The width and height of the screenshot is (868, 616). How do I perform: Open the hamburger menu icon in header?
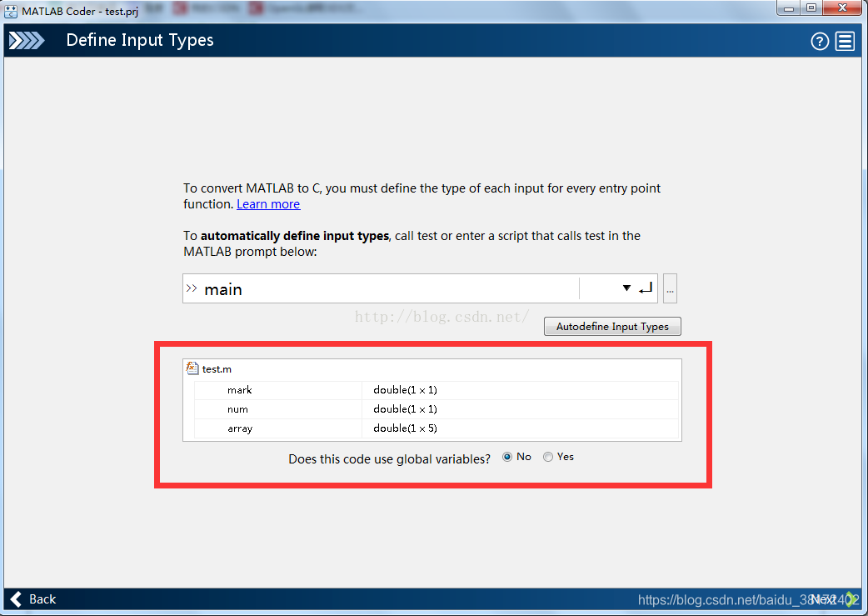point(846,41)
